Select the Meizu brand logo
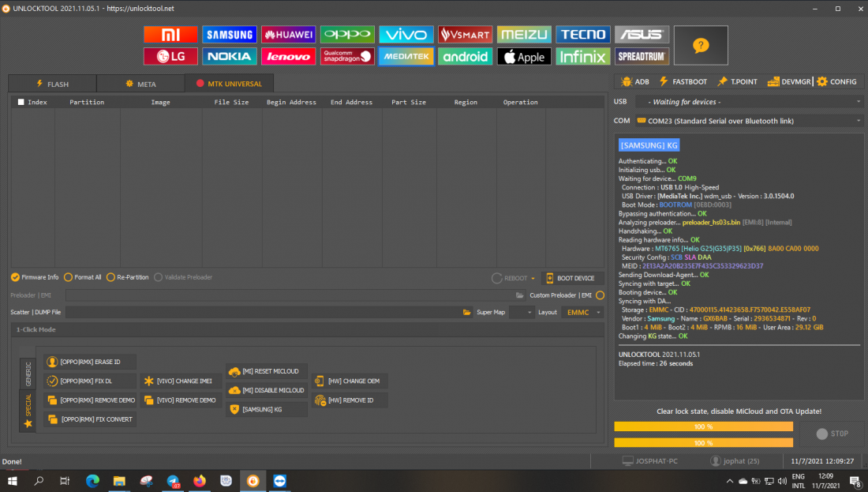868x492 pixels. (x=524, y=34)
